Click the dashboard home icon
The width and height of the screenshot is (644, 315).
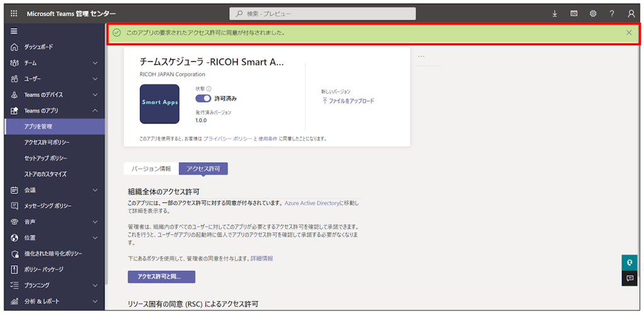coord(14,47)
